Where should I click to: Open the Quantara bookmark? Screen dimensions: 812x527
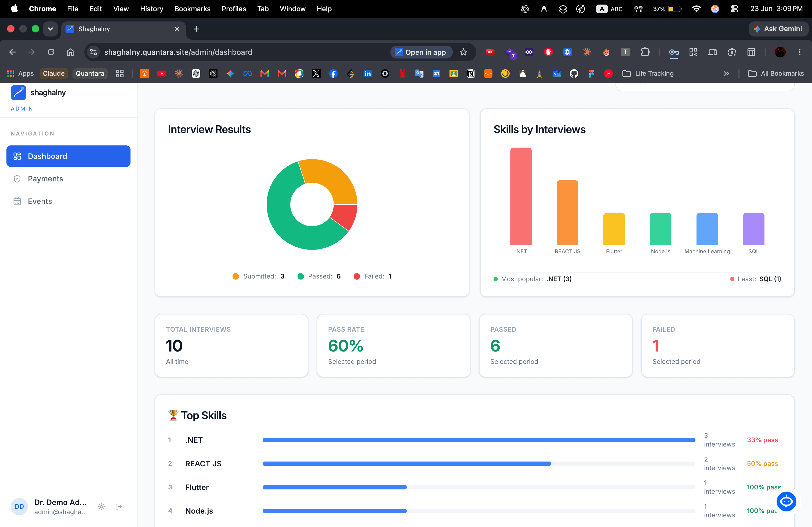click(90, 73)
